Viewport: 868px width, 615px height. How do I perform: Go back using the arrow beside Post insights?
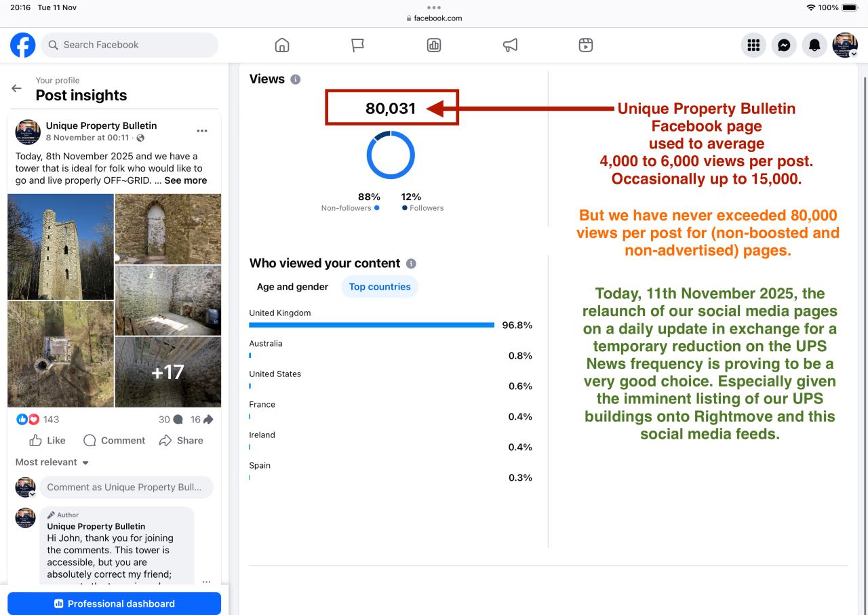(x=17, y=88)
